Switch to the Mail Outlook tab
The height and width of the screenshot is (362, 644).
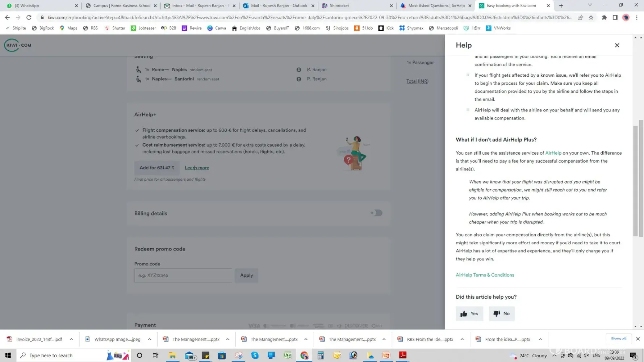point(279,5)
